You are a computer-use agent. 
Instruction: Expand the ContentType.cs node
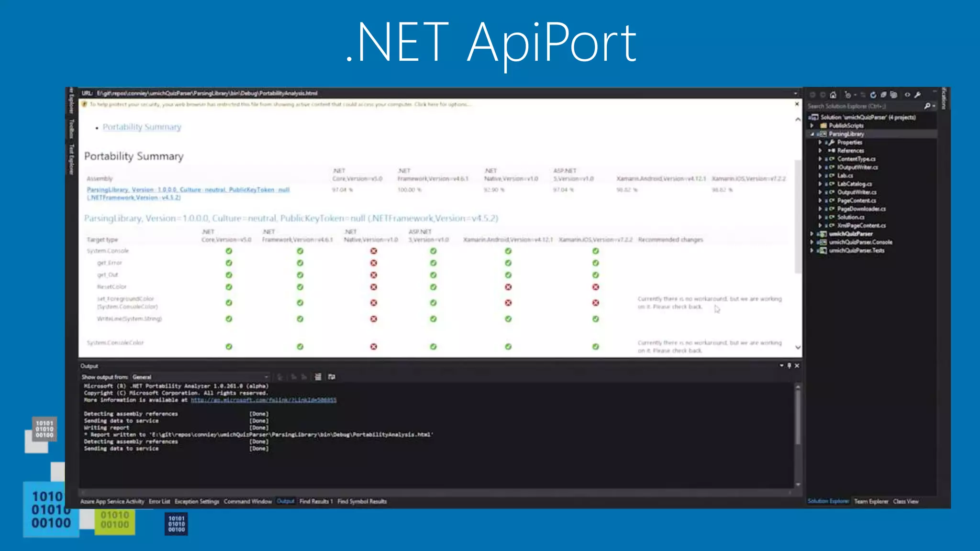coord(820,159)
